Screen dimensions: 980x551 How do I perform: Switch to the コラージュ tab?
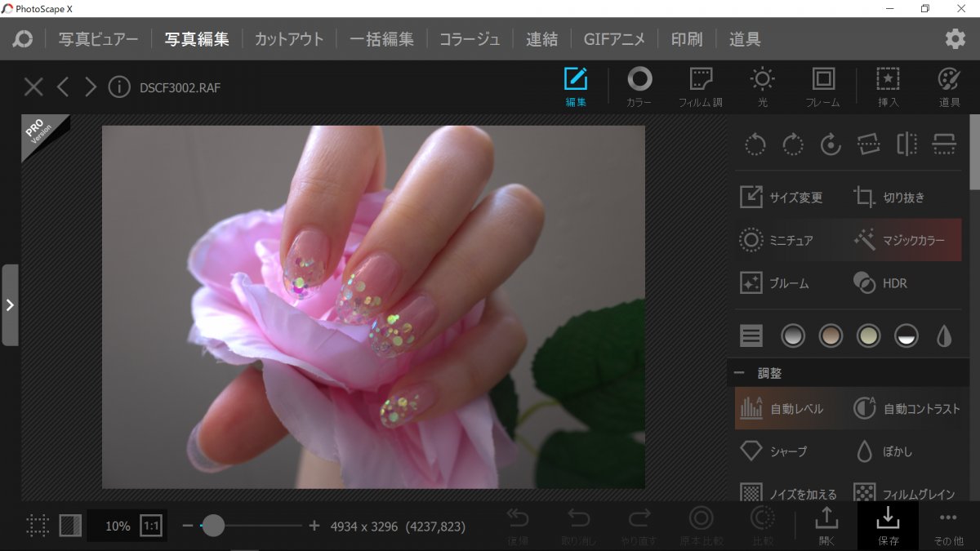click(470, 38)
